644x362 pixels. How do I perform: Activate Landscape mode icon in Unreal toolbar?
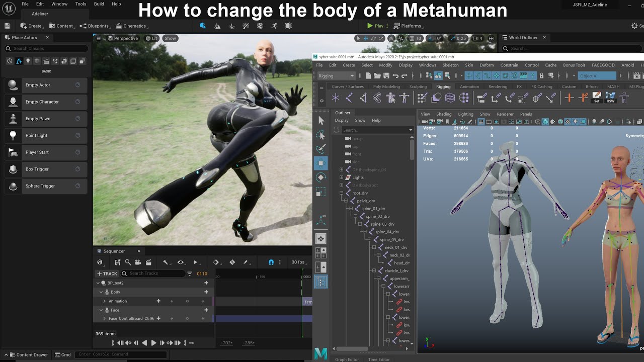(217, 26)
